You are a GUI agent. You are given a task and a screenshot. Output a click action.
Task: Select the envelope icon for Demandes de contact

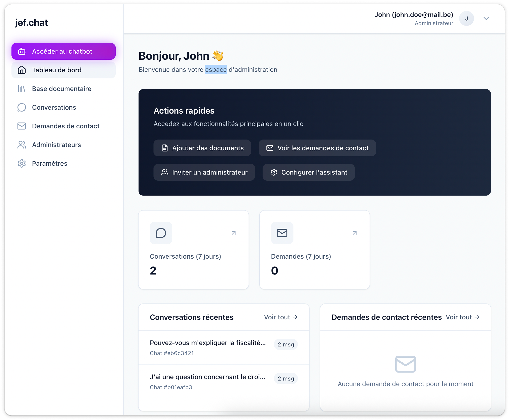point(22,126)
